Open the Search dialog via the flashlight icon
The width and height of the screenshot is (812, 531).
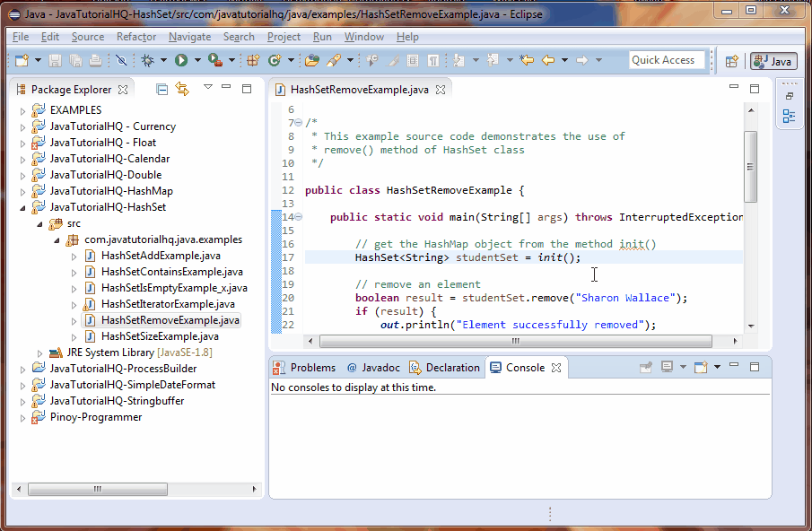click(x=334, y=61)
